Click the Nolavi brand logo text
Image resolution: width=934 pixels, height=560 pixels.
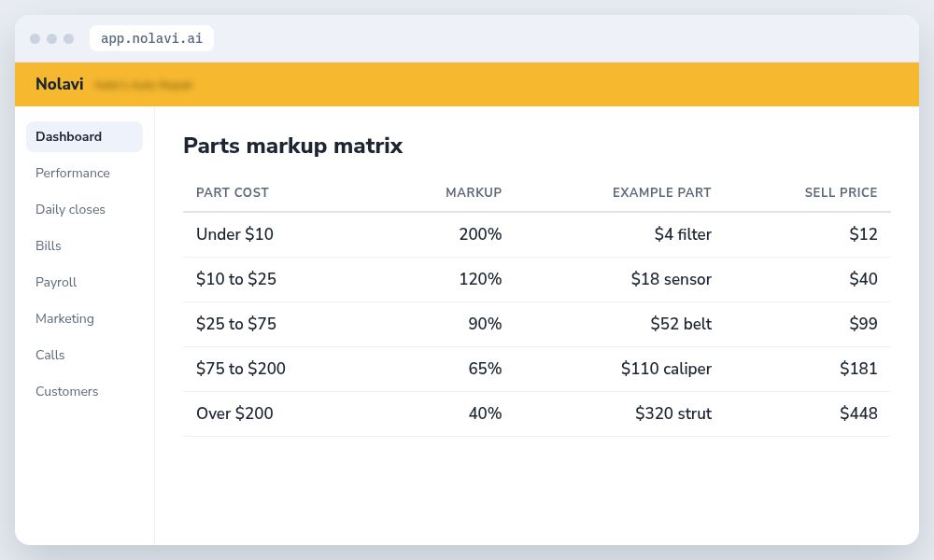[x=60, y=84]
